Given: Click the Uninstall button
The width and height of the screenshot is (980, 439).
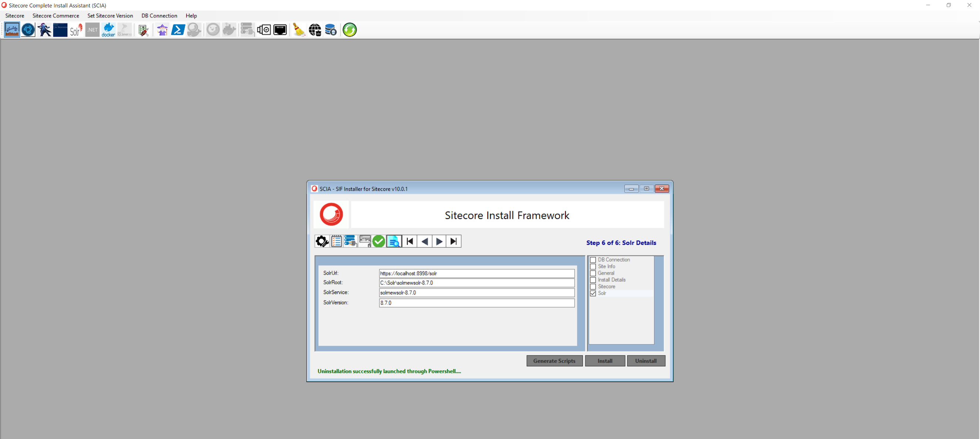Looking at the screenshot, I should click(x=646, y=361).
